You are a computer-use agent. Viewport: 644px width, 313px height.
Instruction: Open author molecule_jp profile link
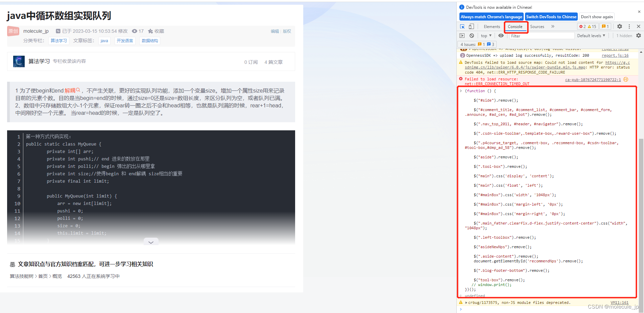[36, 31]
